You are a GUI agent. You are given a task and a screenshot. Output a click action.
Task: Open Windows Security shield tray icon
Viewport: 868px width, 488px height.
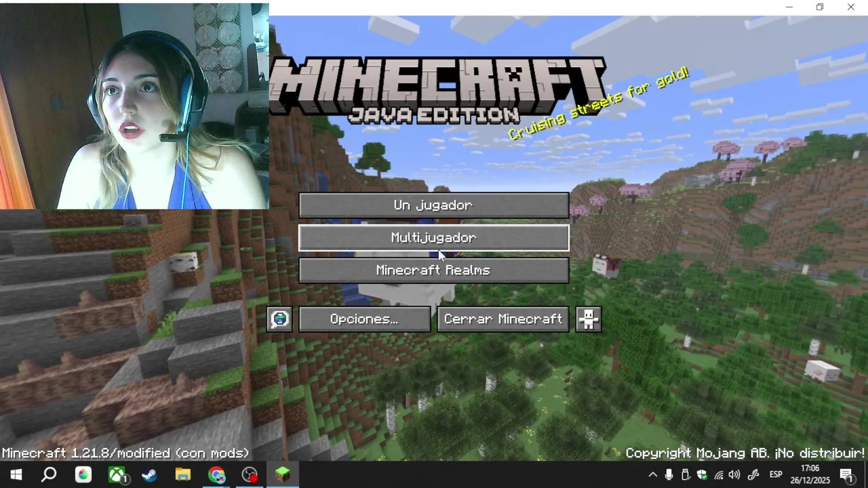702,475
